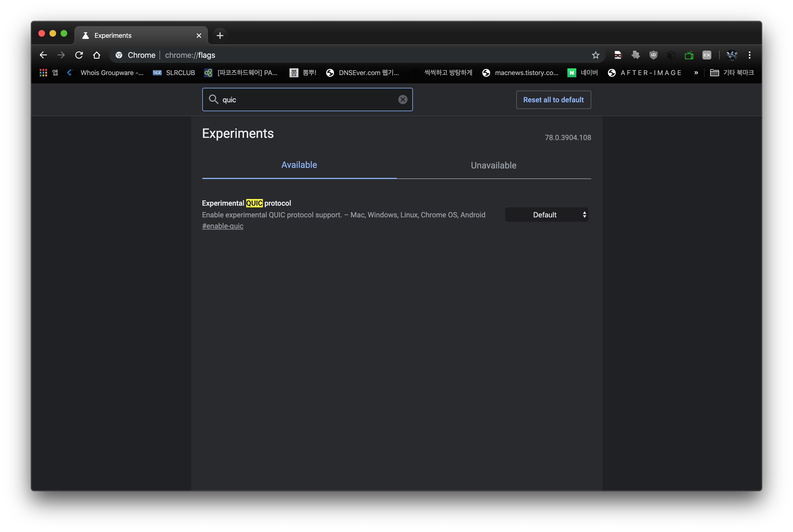This screenshot has height=532, width=793.
Task: Clear the quic search text
Action: point(403,100)
